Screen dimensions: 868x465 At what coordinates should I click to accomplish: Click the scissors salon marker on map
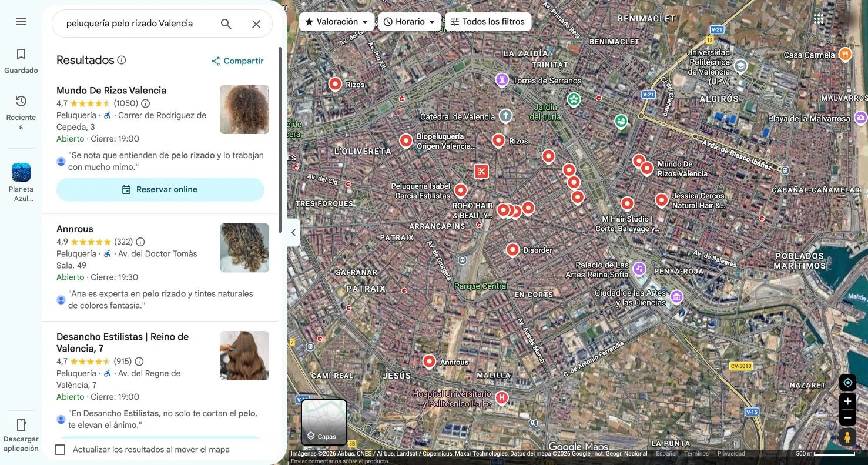[x=481, y=172]
